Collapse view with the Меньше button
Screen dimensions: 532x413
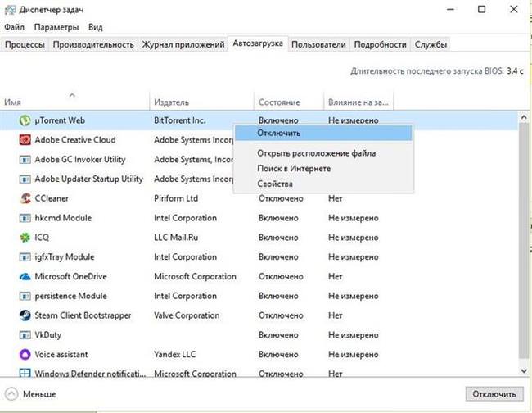pos(30,394)
